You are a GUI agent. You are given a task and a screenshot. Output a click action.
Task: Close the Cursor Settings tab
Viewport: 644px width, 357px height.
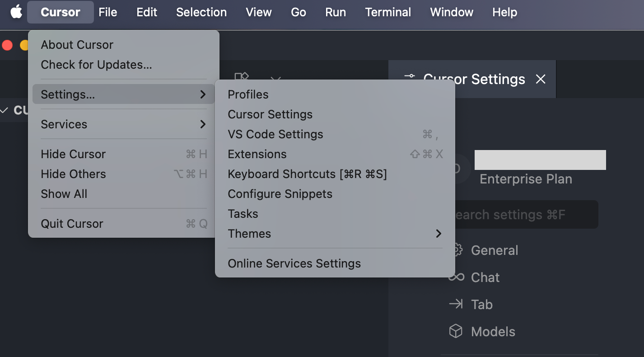(x=541, y=80)
